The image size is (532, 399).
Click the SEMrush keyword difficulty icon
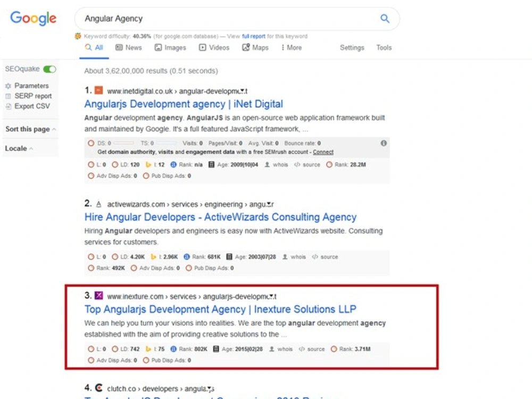[78, 36]
